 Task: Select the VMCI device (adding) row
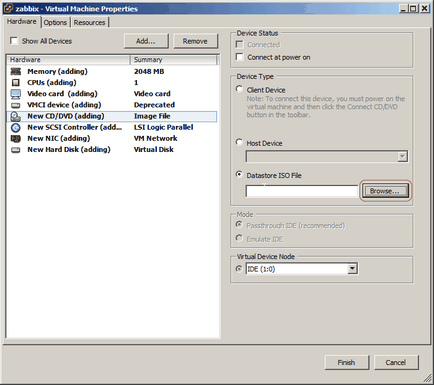click(x=112, y=105)
